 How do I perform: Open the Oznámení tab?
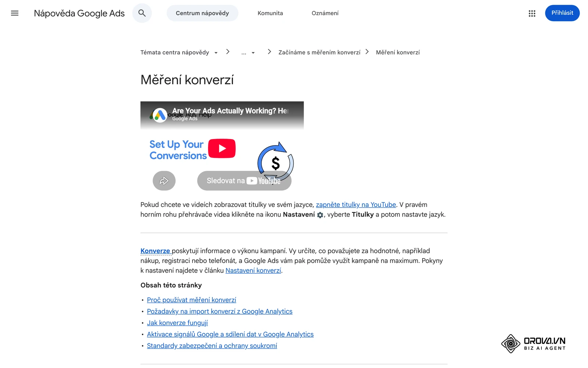pos(325,13)
